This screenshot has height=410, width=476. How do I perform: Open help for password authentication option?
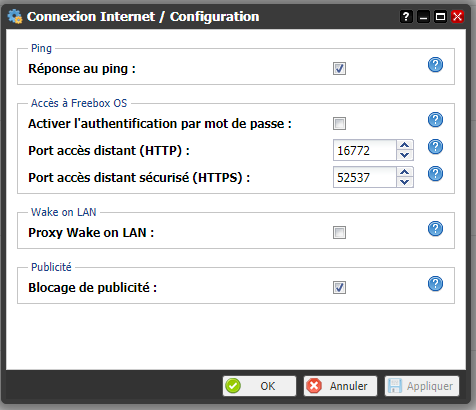(435, 120)
